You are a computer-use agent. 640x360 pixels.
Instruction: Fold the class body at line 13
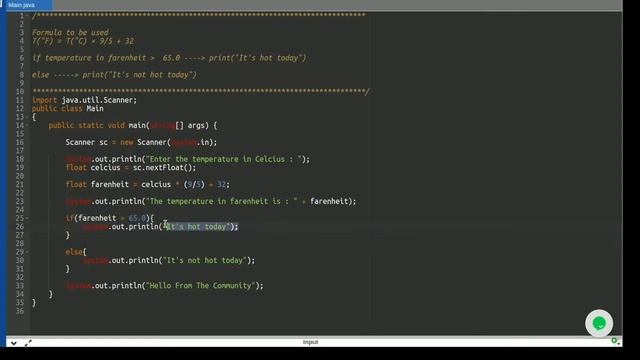click(x=27, y=117)
